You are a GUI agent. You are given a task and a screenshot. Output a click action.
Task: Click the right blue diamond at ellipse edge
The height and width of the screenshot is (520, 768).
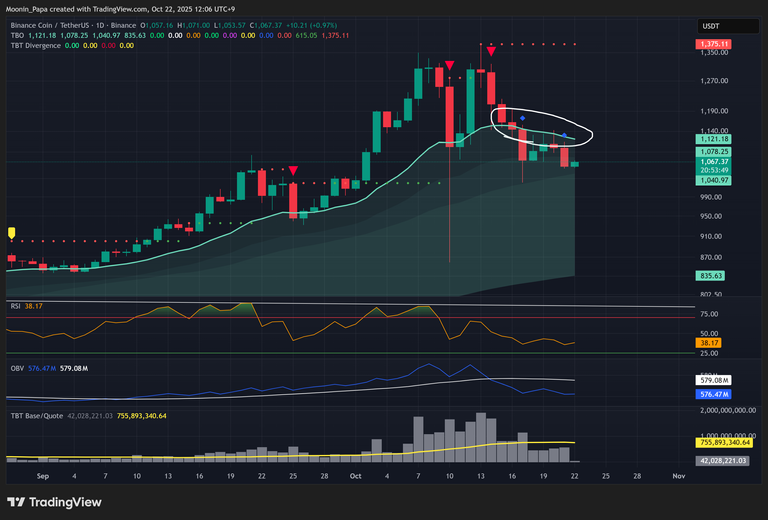564,135
